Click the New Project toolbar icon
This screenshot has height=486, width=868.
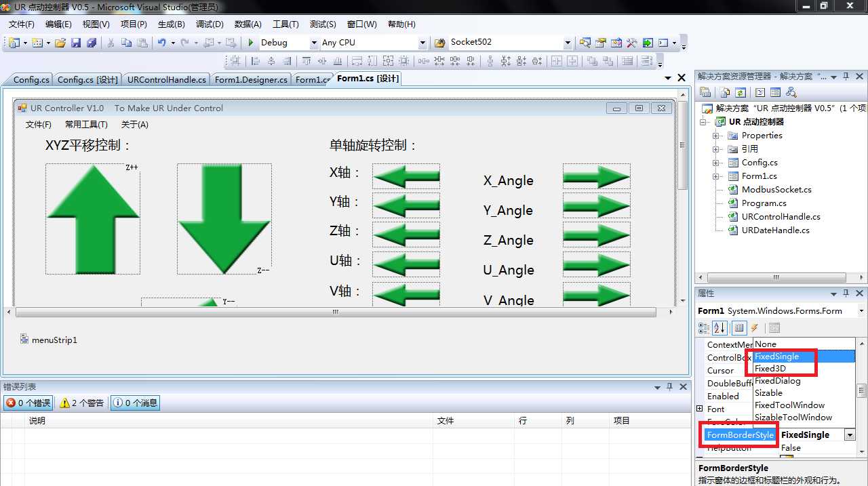click(14, 43)
